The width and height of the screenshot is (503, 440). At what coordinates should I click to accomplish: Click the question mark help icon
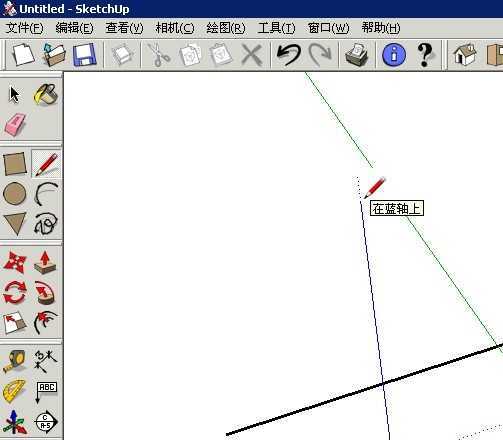(425, 55)
